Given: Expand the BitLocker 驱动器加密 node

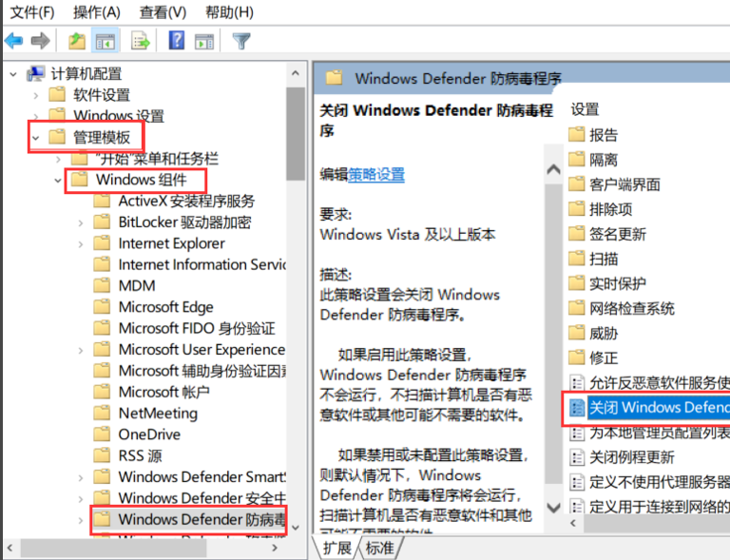Looking at the screenshot, I should [x=81, y=223].
